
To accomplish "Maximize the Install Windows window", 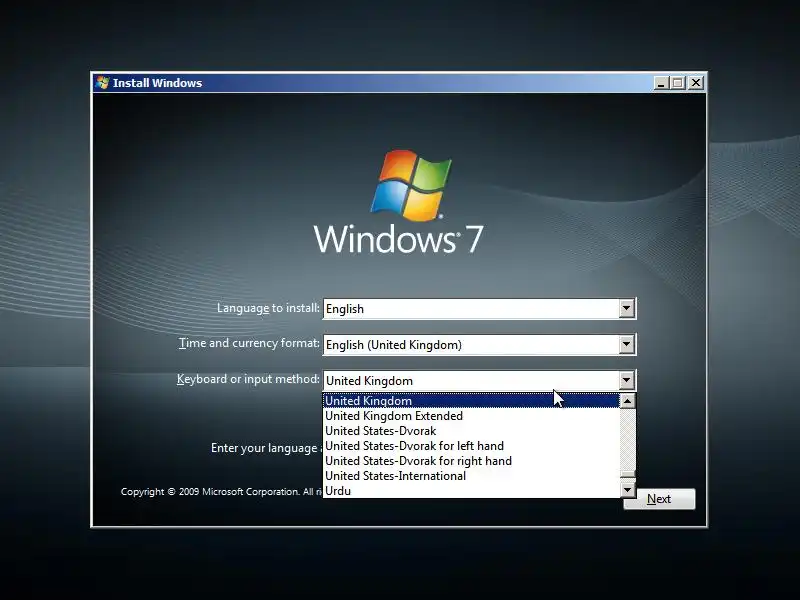I will pyautogui.click(x=678, y=83).
